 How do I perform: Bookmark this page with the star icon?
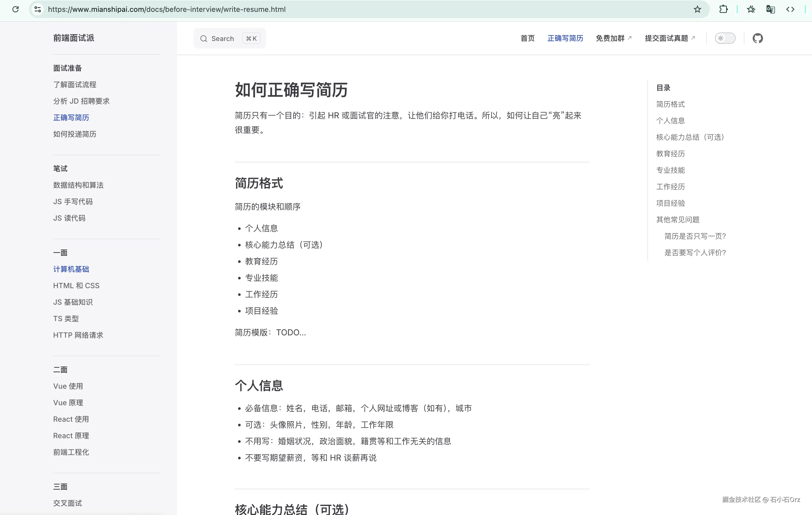coord(697,9)
